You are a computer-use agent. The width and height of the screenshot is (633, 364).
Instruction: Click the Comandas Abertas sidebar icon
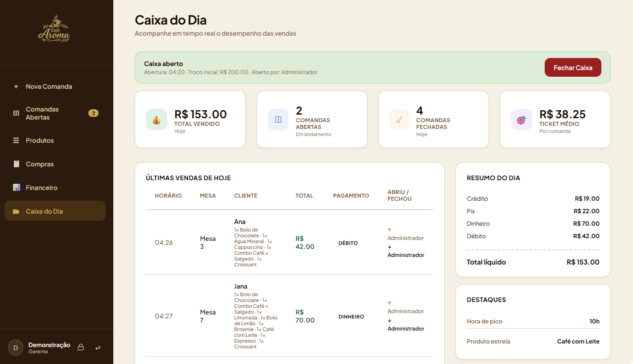point(16,113)
